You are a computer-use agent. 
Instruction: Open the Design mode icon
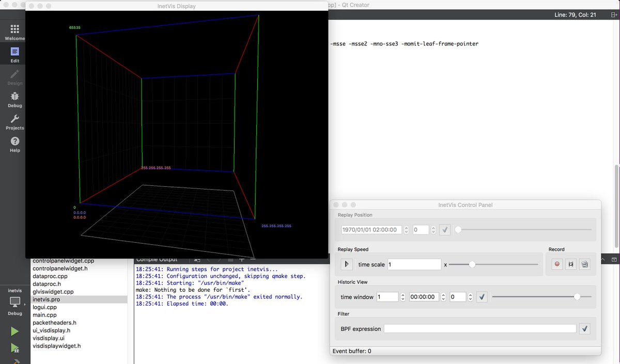14,77
